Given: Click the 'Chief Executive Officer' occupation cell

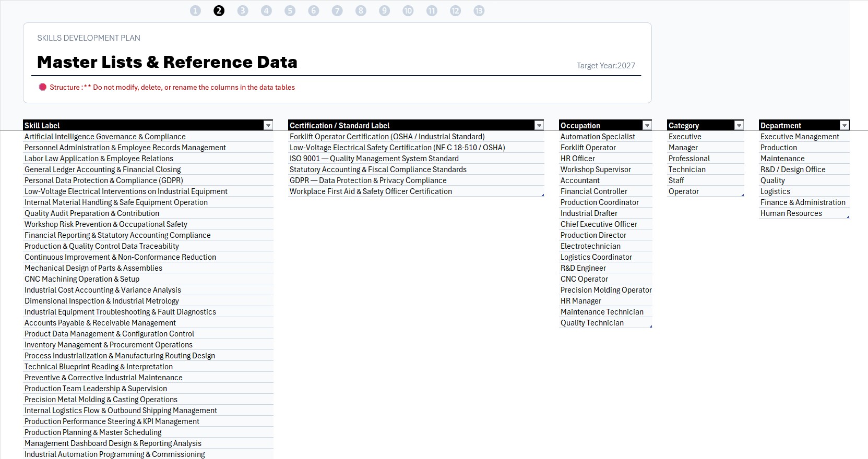Looking at the screenshot, I should click(x=605, y=224).
